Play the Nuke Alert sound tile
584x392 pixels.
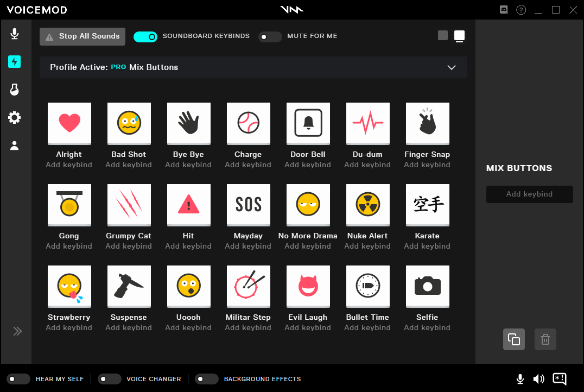pos(367,205)
